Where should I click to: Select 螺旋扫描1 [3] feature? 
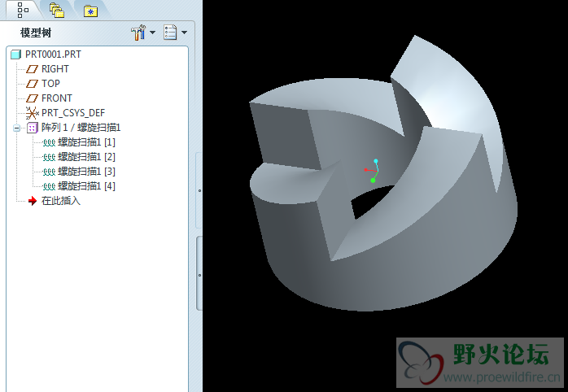(86, 172)
